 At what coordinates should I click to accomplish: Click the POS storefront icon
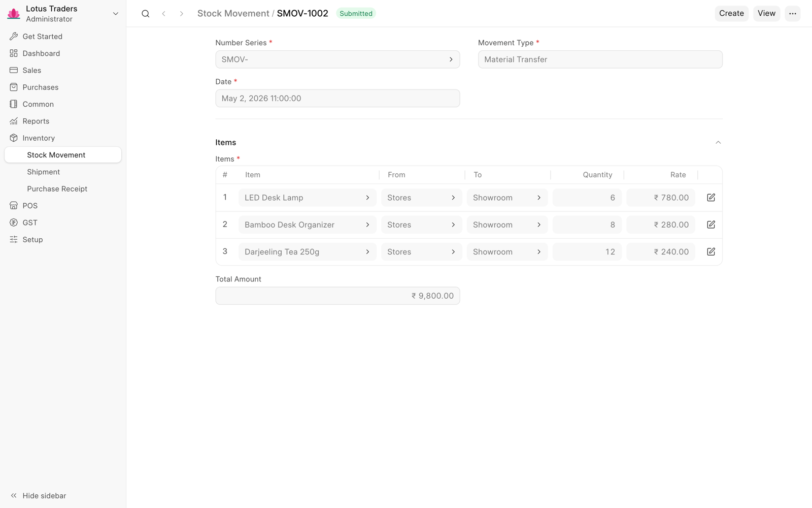(14, 206)
